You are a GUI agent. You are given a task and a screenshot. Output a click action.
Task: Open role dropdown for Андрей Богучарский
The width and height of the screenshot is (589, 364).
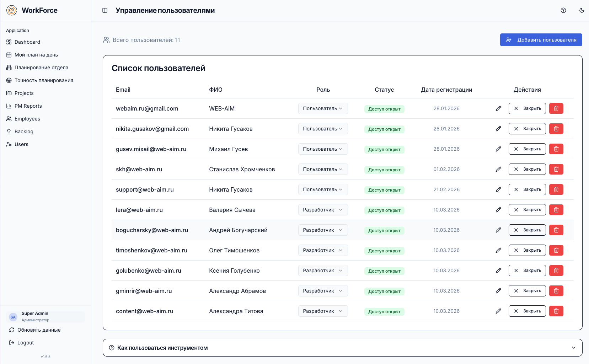(323, 230)
